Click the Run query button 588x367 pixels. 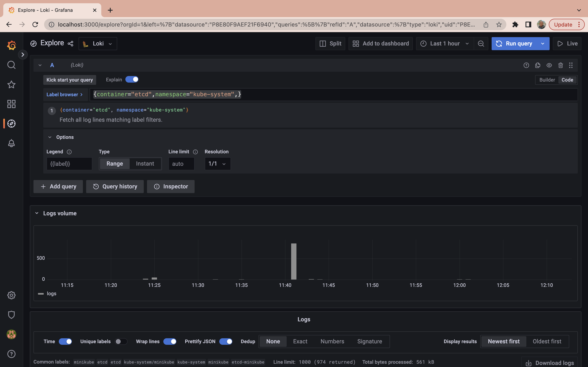point(515,44)
